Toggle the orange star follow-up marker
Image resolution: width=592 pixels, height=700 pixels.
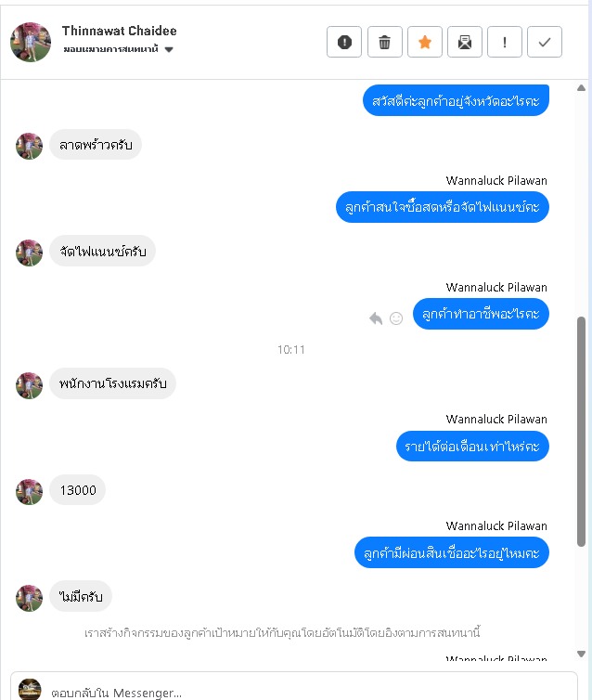[x=425, y=42]
